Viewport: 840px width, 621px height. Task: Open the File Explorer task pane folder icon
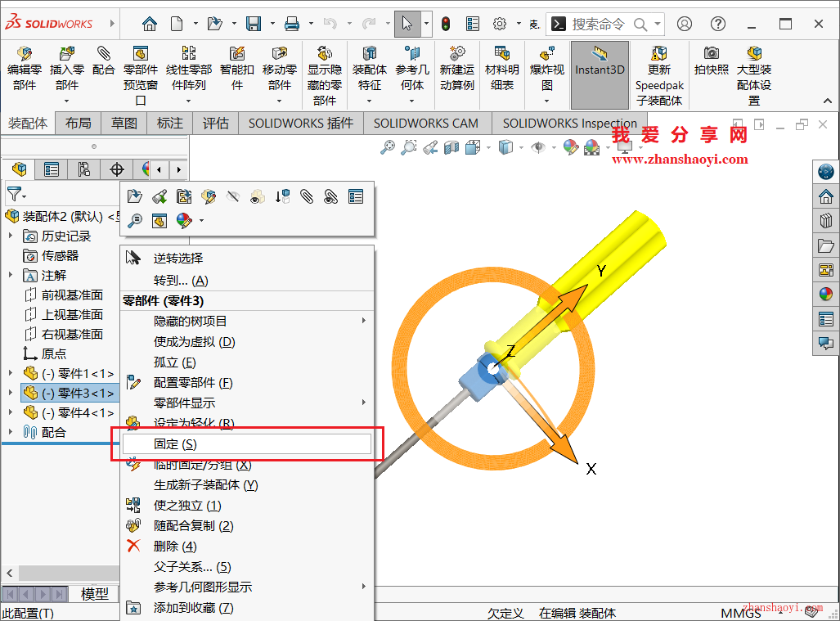pos(825,246)
